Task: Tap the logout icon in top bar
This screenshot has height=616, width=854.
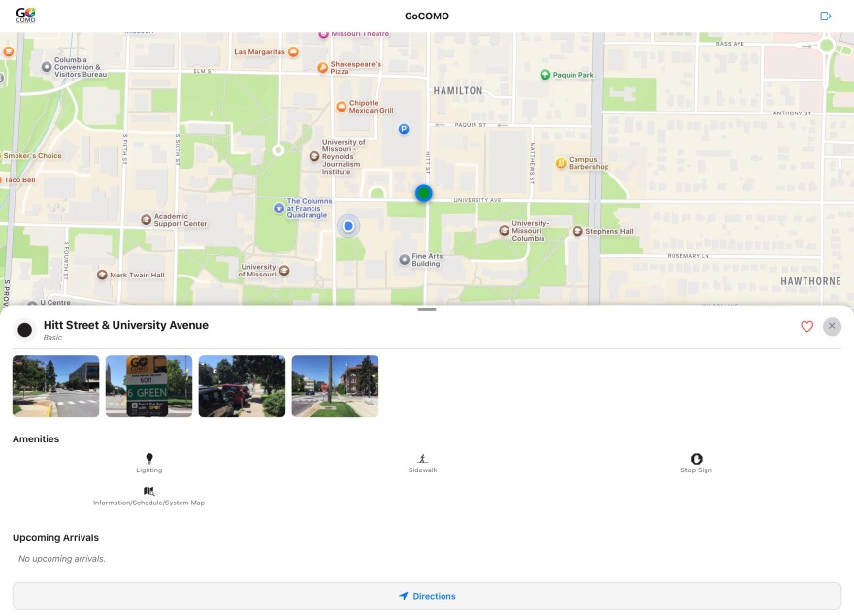Action: coord(826,16)
